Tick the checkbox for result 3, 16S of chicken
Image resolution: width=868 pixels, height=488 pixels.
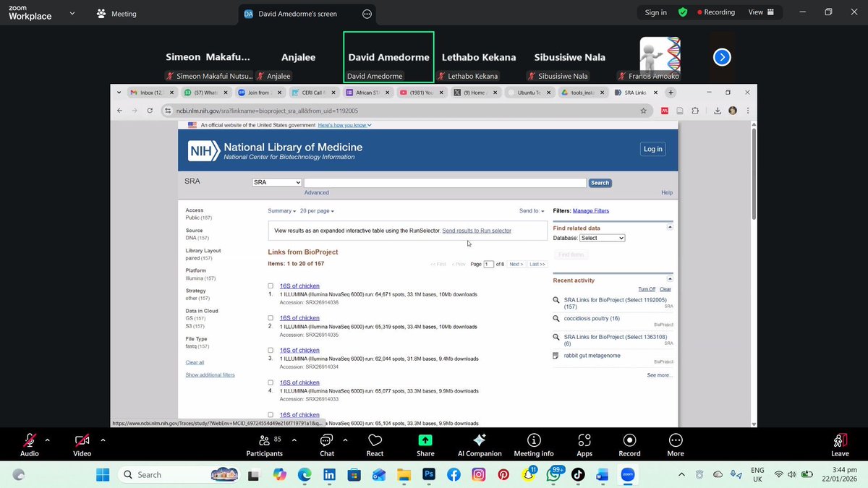click(271, 351)
